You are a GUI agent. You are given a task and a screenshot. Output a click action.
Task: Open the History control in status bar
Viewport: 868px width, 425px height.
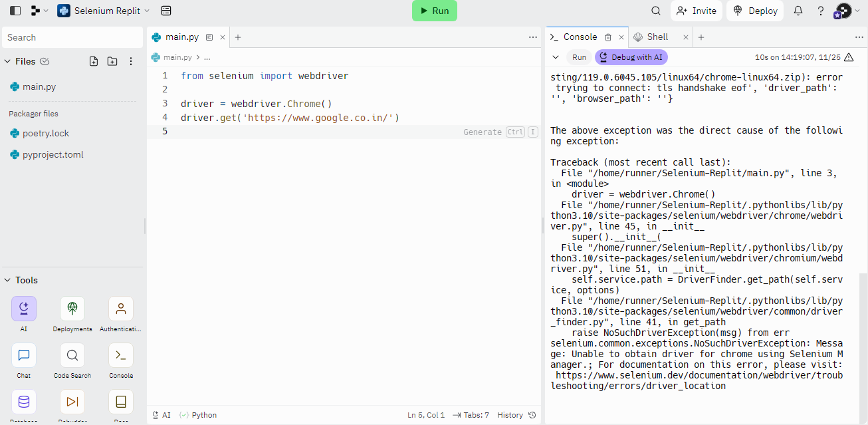pos(516,415)
